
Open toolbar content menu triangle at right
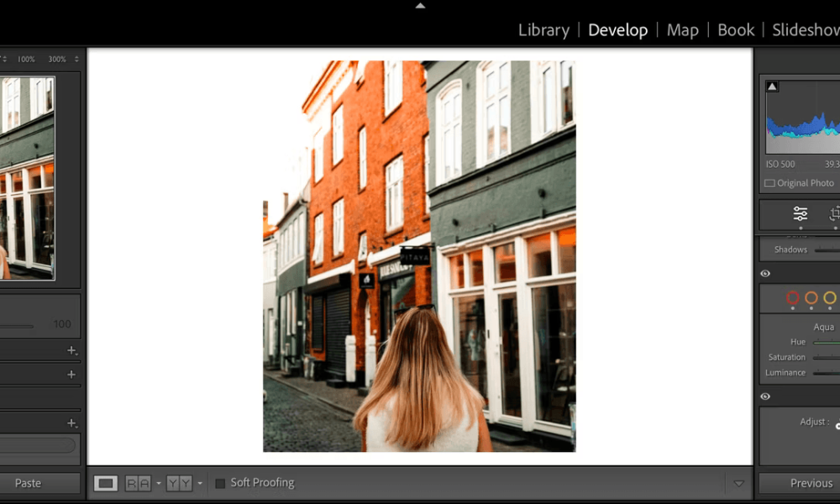738,484
